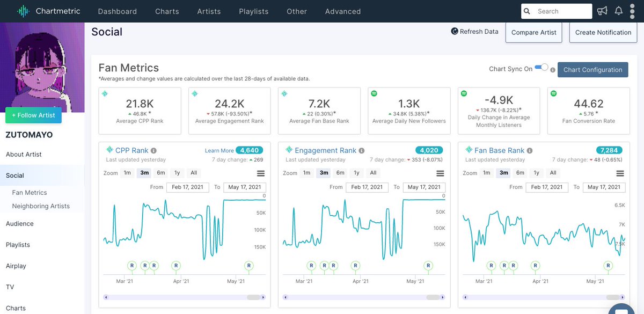Viewport: 644px width, 314px height.
Task: Open the notifications bell icon
Action: [619, 11]
